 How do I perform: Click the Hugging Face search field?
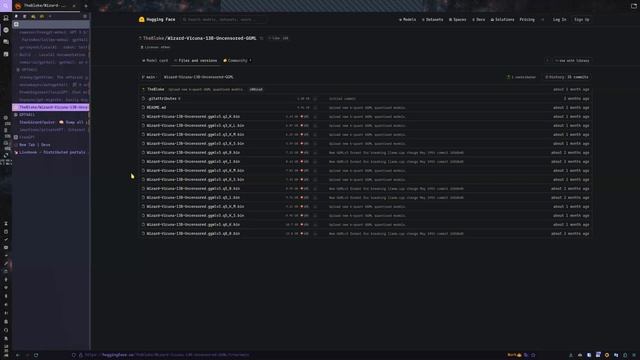[223, 20]
